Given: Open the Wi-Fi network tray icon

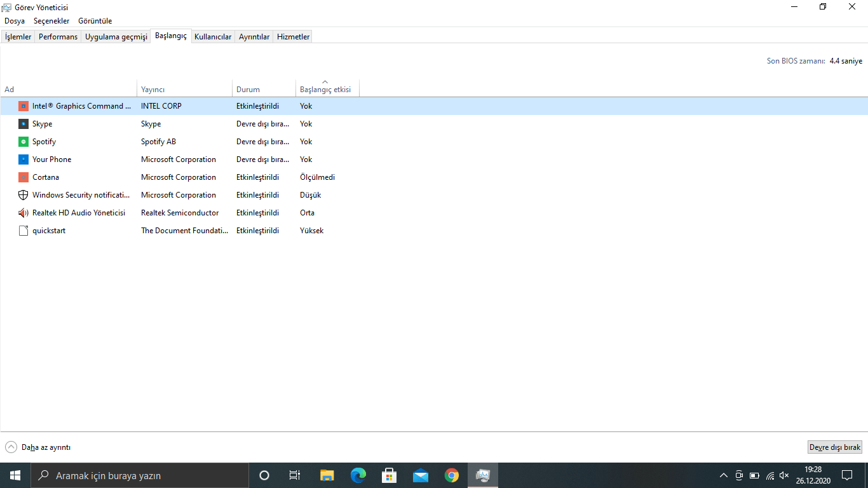Looking at the screenshot, I should tap(770, 475).
